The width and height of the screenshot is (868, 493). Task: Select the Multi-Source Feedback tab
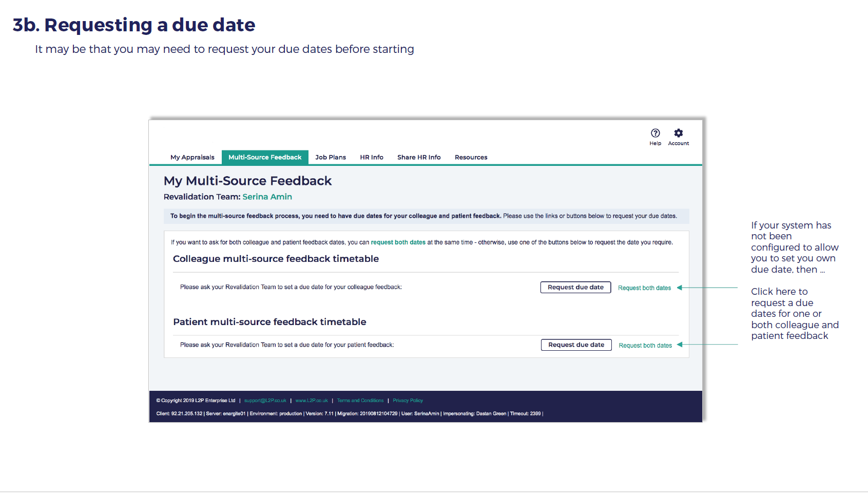click(265, 158)
